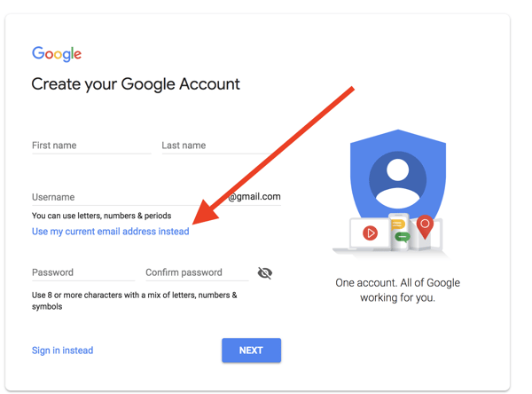Screen dimensions: 532x394
Task: Click the Google logo
Action: [x=57, y=53]
